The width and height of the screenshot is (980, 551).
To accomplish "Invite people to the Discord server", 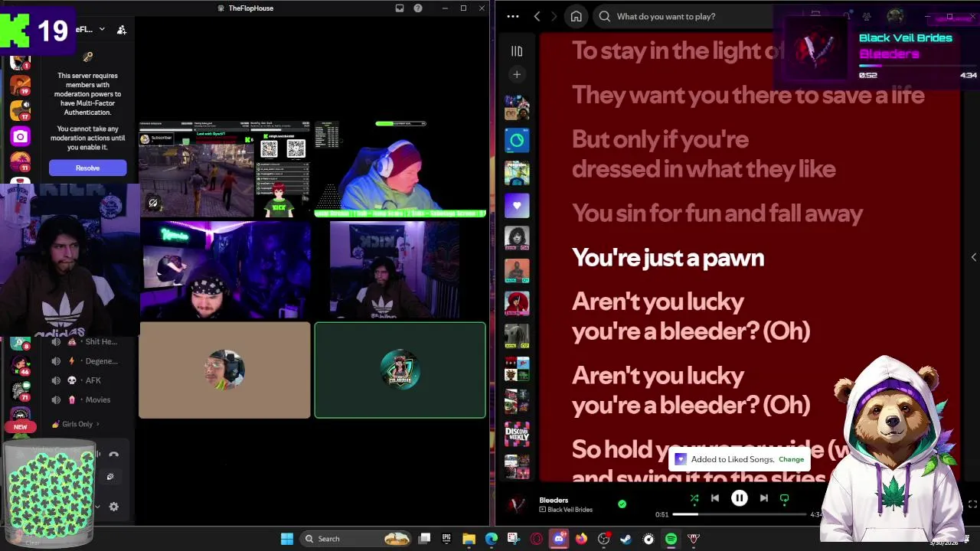I will tap(121, 30).
